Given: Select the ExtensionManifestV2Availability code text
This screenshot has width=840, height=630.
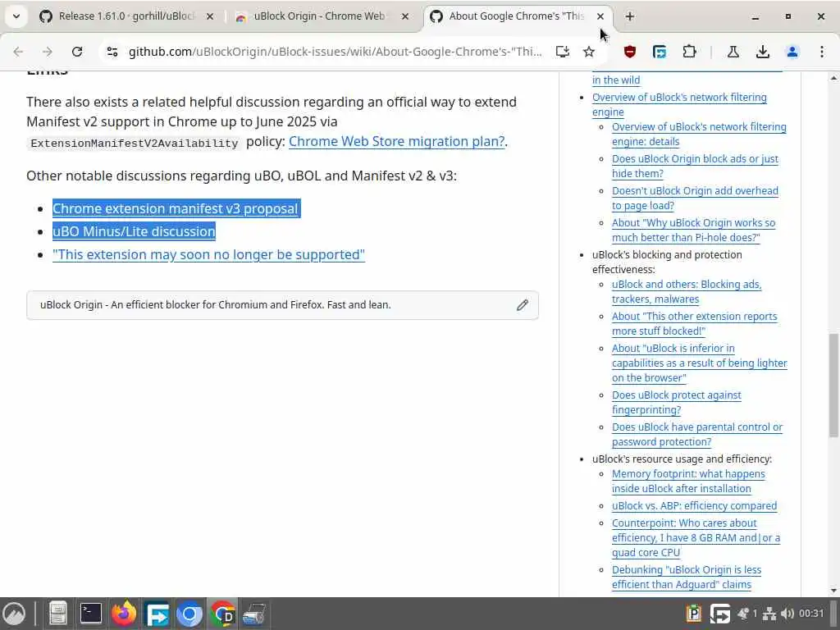Looking at the screenshot, I should coord(135,143).
